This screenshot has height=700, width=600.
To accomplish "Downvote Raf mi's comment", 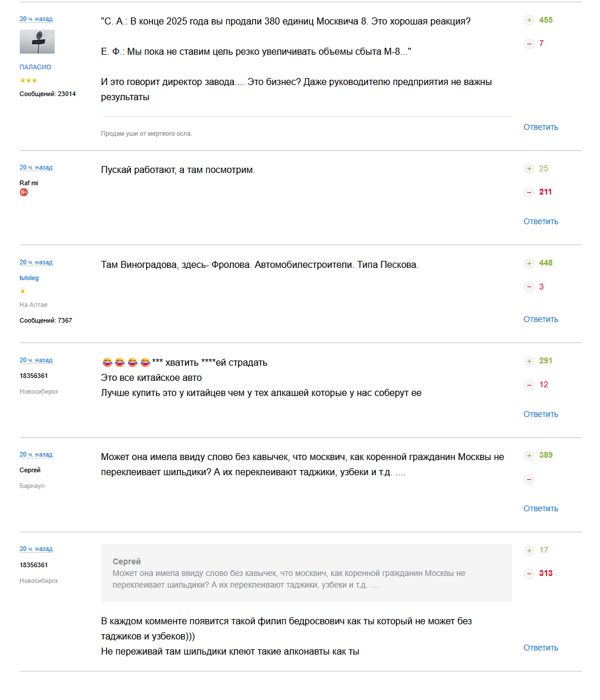I will [x=529, y=192].
